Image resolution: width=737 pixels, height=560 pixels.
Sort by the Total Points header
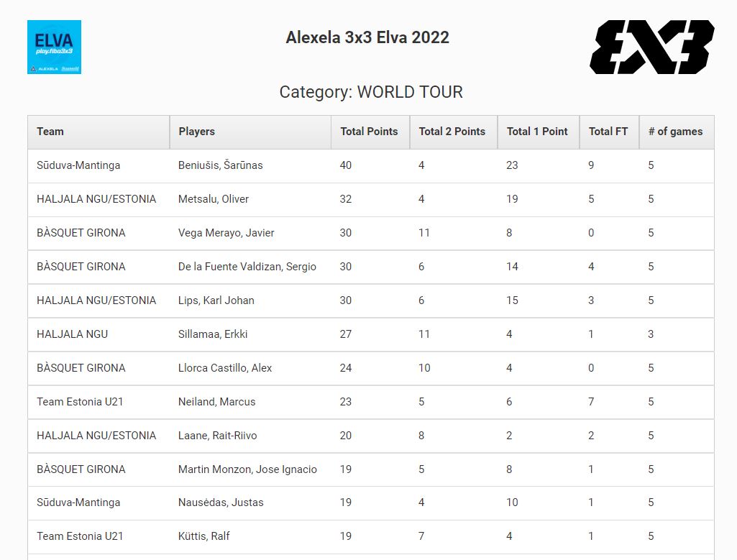pos(369,132)
